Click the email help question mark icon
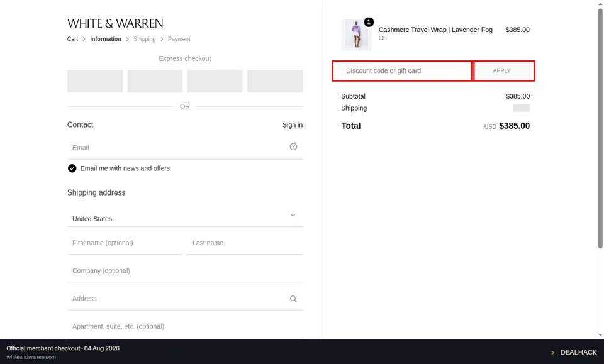This screenshot has width=604, height=364. [x=293, y=146]
